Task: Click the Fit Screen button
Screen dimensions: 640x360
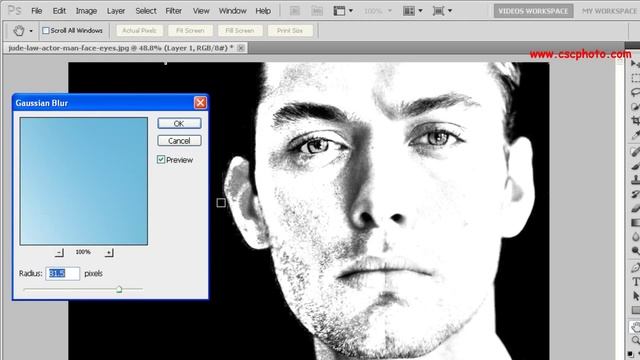Action: point(190,31)
